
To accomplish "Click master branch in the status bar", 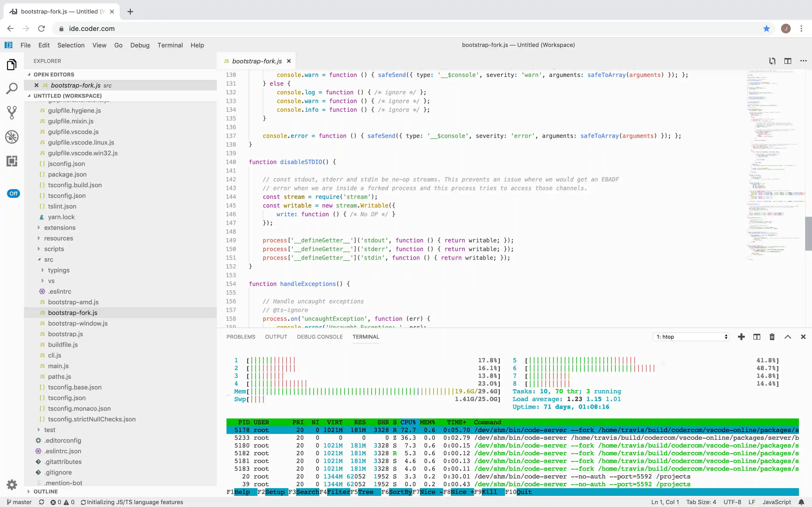I will 19,502.
